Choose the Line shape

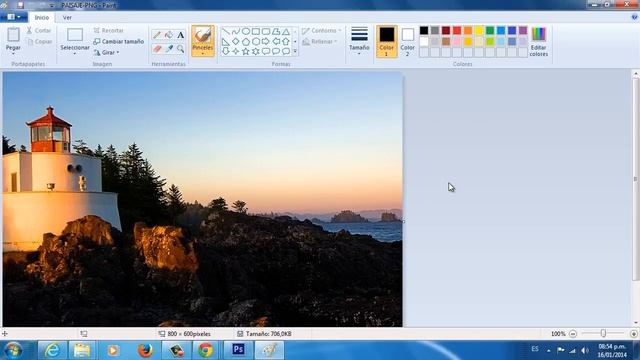pos(226,31)
